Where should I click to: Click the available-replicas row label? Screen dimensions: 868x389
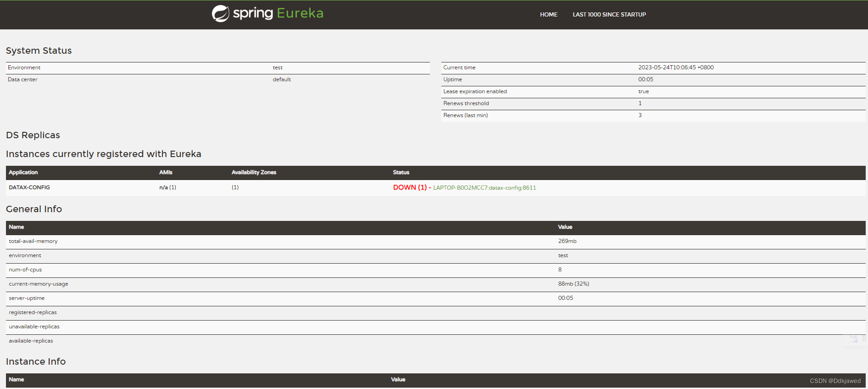[x=31, y=341]
